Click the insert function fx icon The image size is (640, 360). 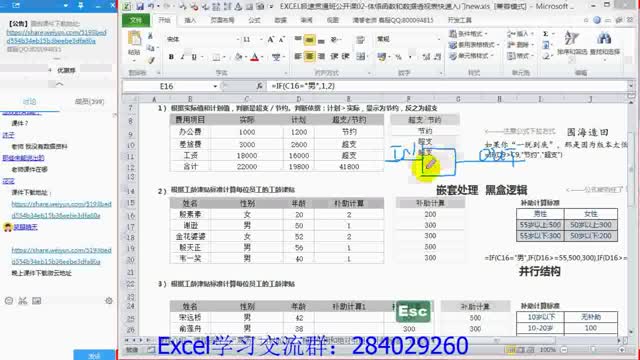pos(260,86)
